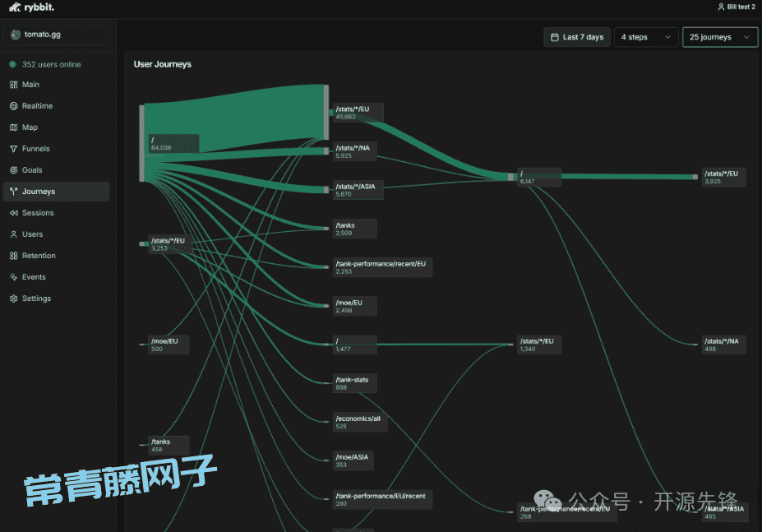Viewport: 762px width, 532px height.
Task: Open the Last 7 days date picker
Action: pyautogui.click(x=576, y=37)
